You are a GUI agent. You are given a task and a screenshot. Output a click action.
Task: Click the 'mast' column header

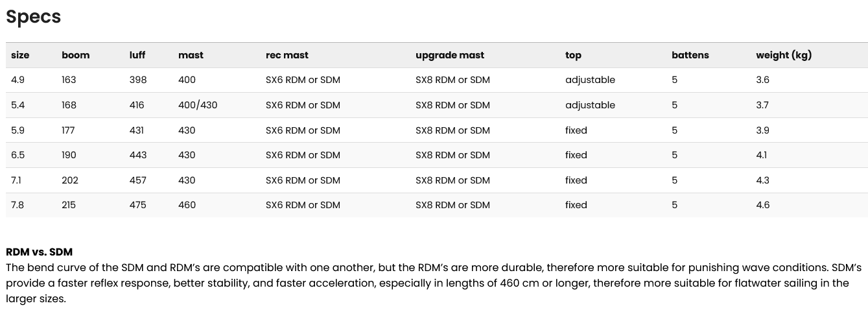[191, 55]
